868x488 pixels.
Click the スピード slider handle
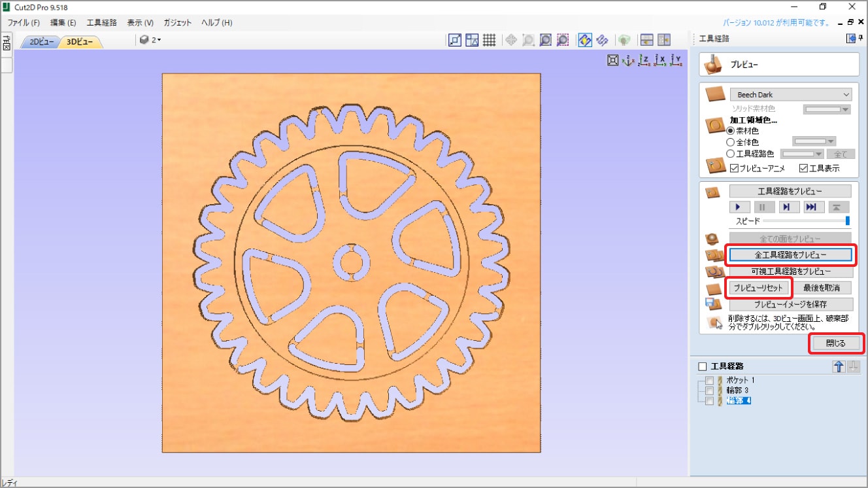point(848,221)
